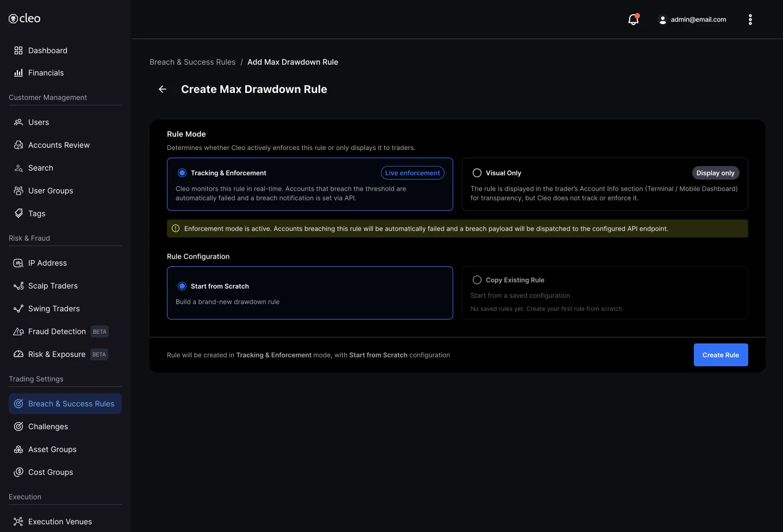Click 'No saved rules yet' message
The image size is (783, 532).
pyautogui.click(x=547, y=309)
